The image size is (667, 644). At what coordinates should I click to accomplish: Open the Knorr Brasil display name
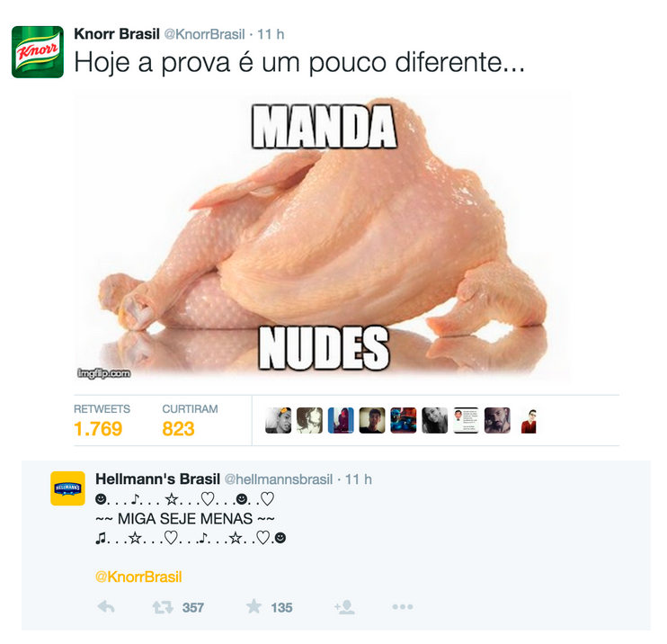click(x=117, y=34)
